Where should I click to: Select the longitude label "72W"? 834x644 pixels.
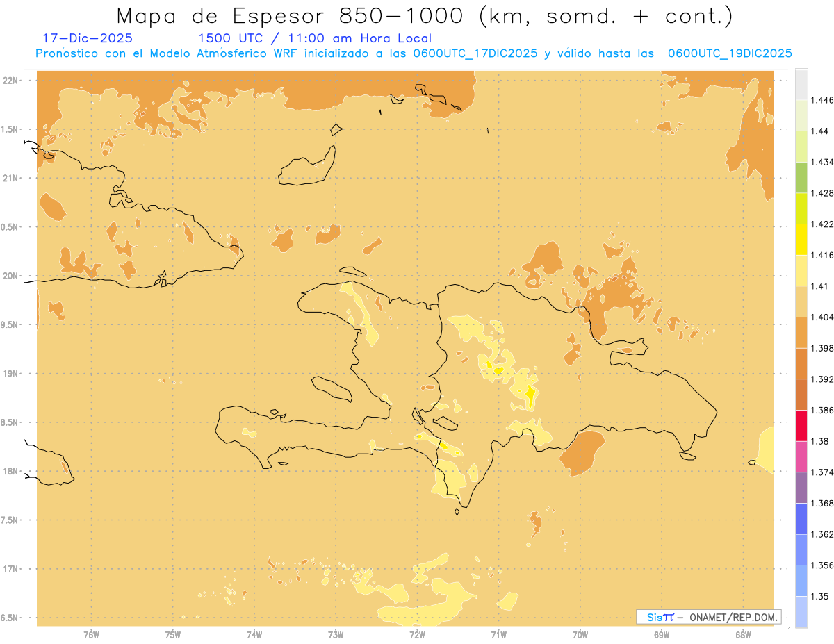click(417, 635)
